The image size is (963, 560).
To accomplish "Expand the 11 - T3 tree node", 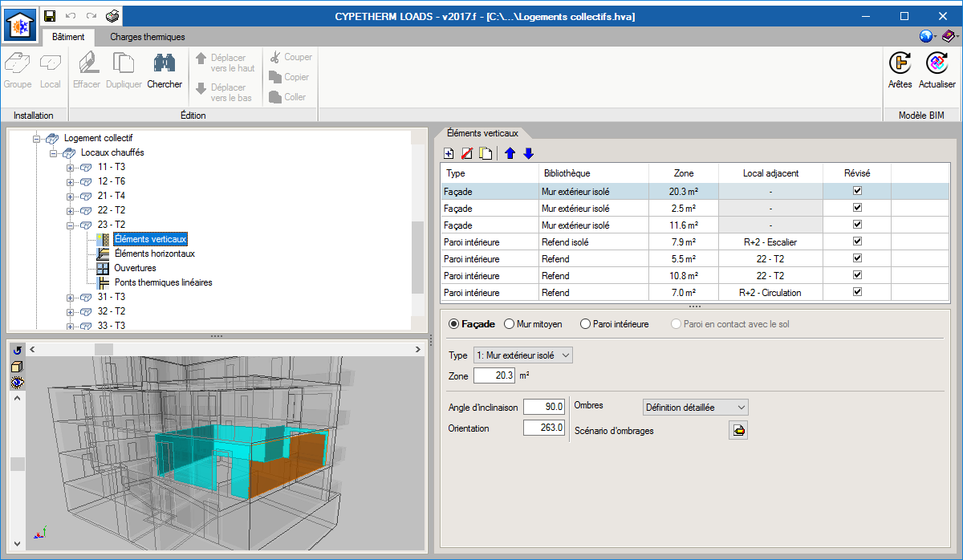I will click(70, 167).
